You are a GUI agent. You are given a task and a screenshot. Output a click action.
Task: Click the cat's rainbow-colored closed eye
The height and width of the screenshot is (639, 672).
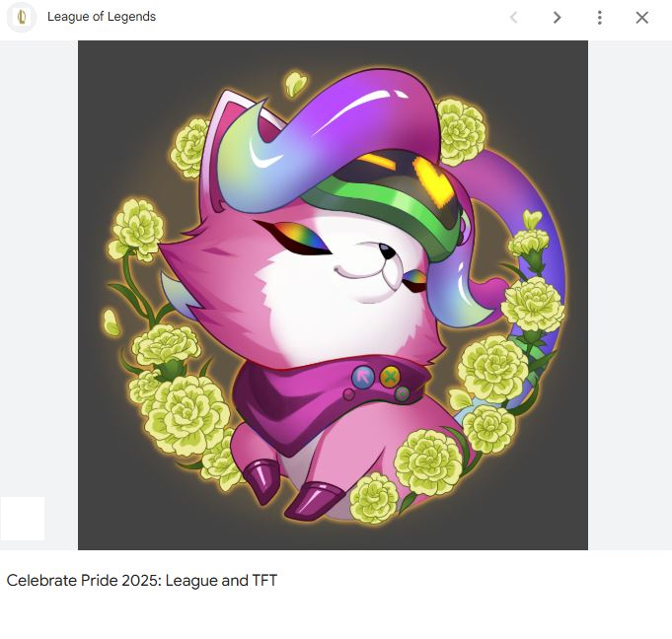(x=298, y=239)
